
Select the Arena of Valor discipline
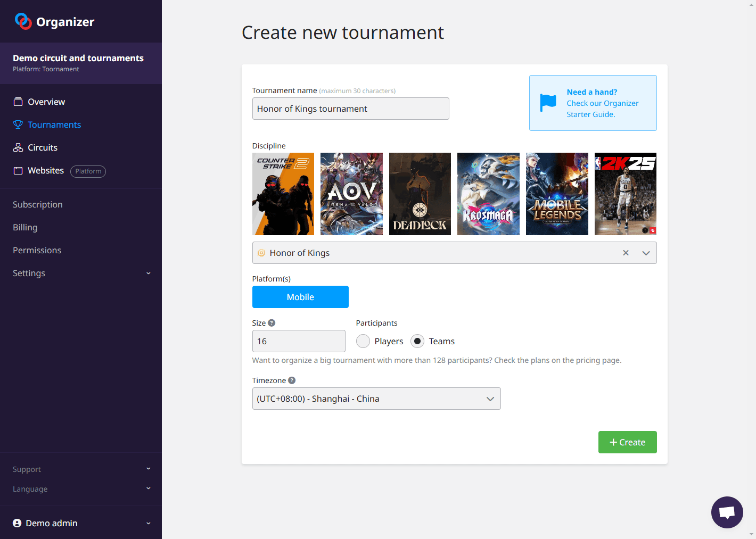coord(351,194)
